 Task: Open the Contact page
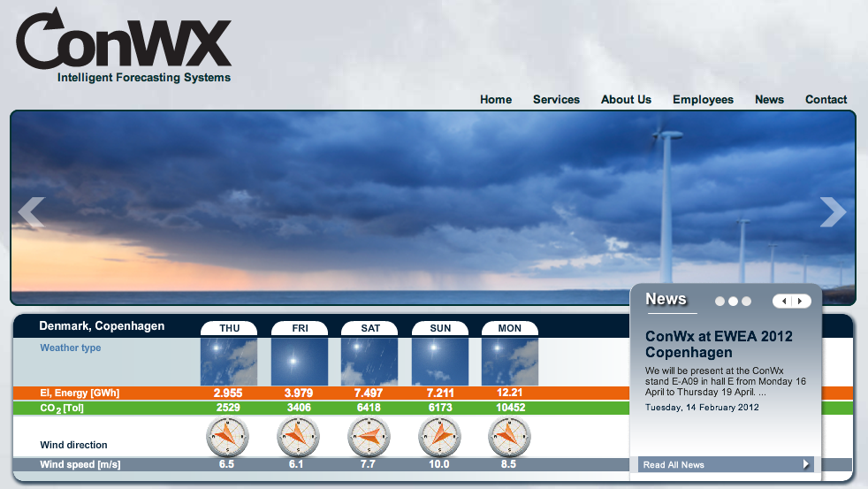tap(826, 100)
